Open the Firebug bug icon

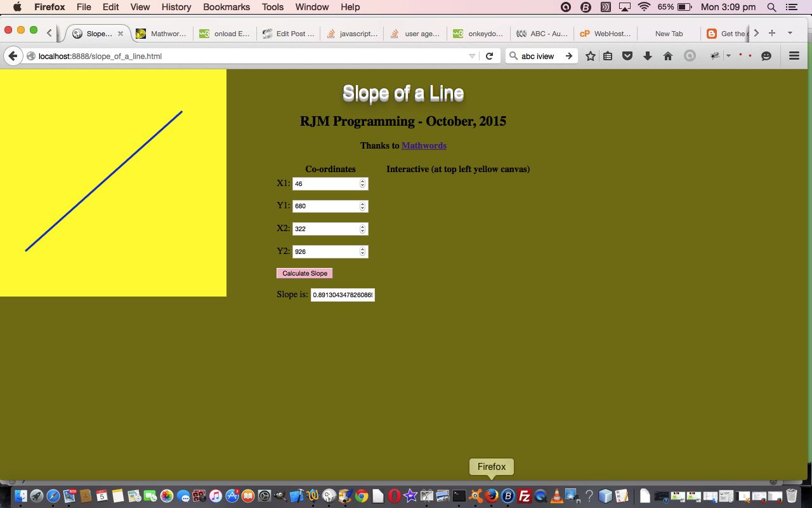click(715, 56)
